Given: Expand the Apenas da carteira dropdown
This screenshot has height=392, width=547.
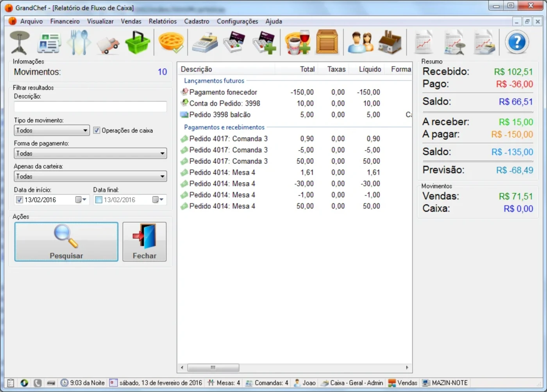Looking at the screenshot, I should click(90, 176).
